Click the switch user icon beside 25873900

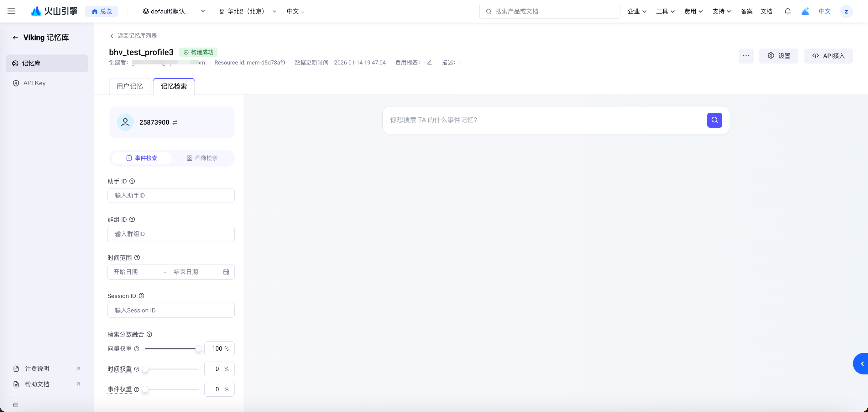175,122
